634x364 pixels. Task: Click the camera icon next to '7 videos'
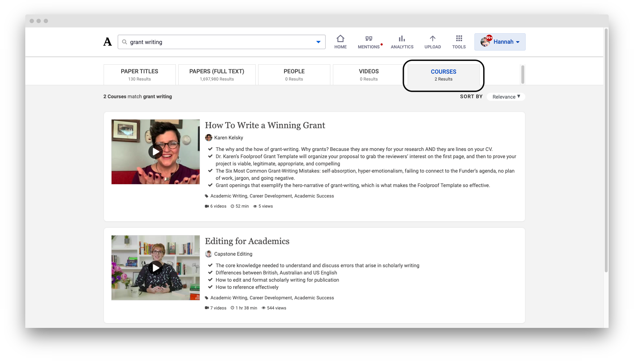tap(207, 308)
